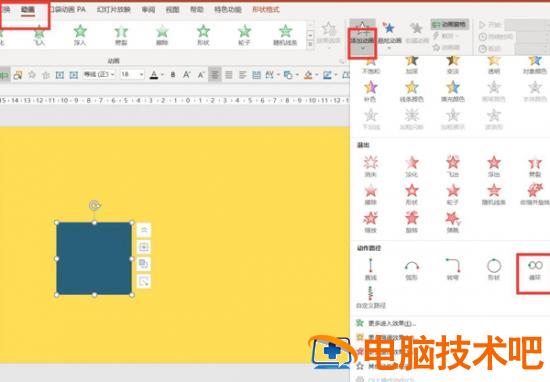The width and height of the screenshot is (550, 382).
Task: Toggle the 动画窗格 (Animation Pane) button
Action: point(450,24)
